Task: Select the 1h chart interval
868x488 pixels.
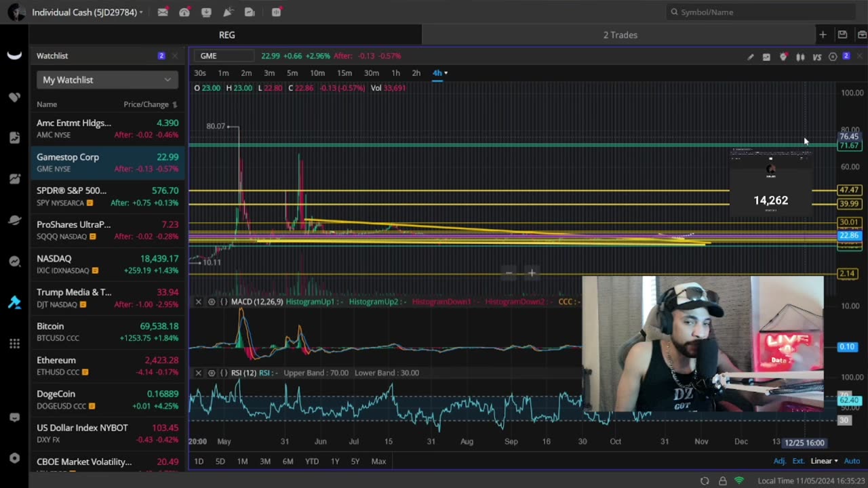Action: click(x=395, y=73)
